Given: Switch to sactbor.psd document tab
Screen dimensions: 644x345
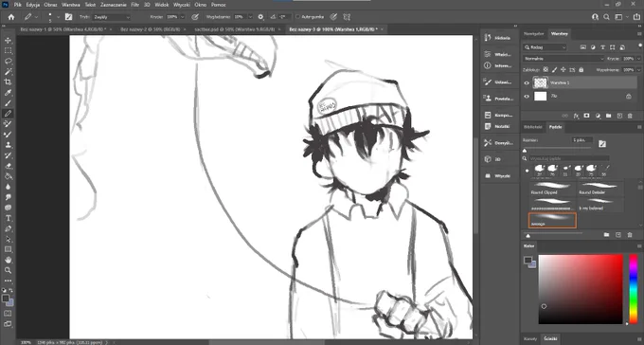Looking at the screenshot, I should click(234, 29).
